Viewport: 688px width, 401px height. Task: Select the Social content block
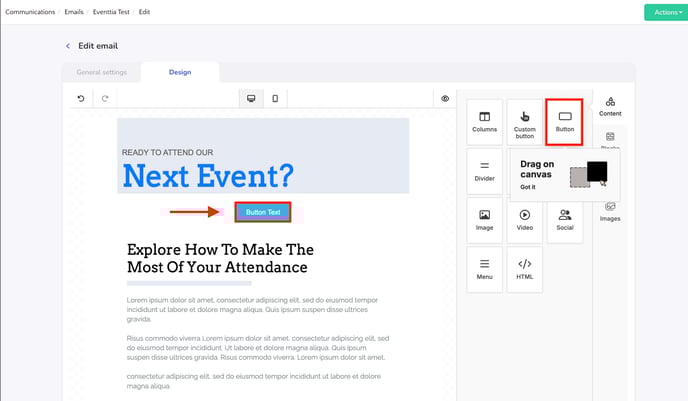point(565,220)
